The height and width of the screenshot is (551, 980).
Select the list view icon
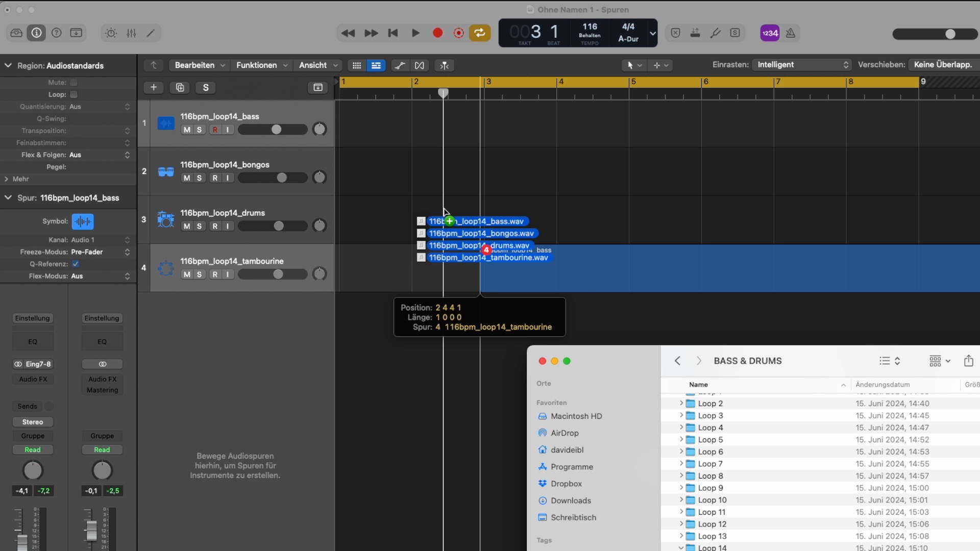[x=376, y=65]
